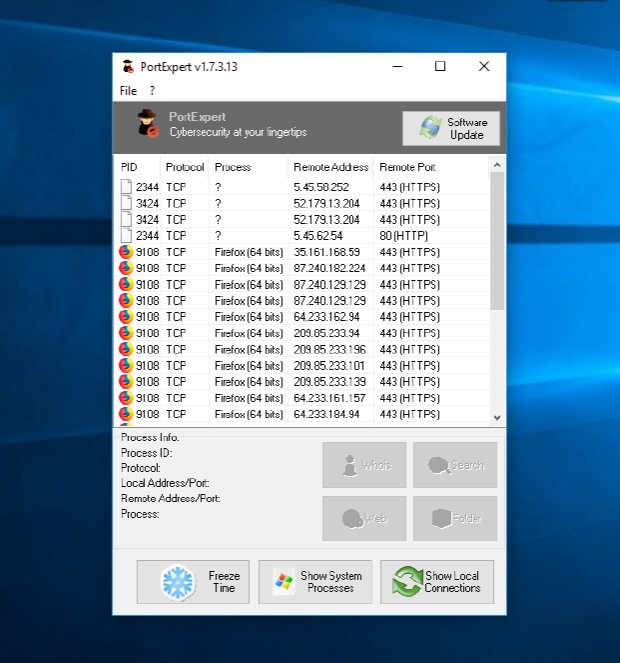Click the Show System Processes Windows flag icon
This screenshot has height=663, width=620.
(x=284, y=582)
